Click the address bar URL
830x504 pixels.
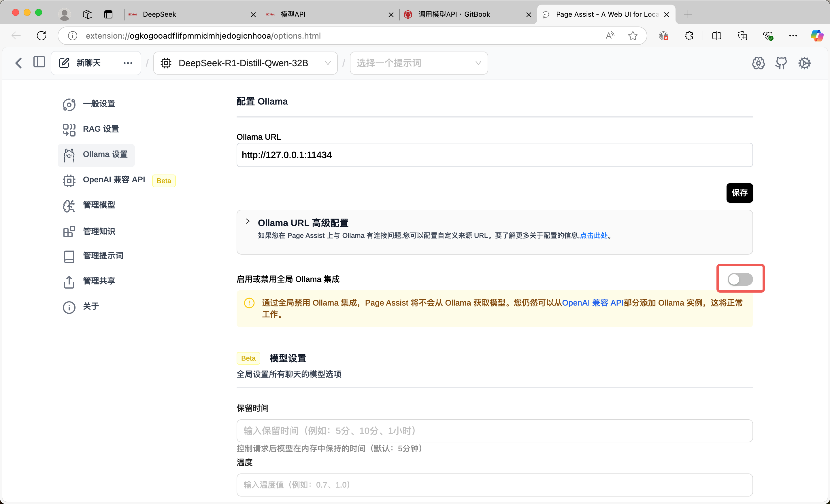pos(203,36)
